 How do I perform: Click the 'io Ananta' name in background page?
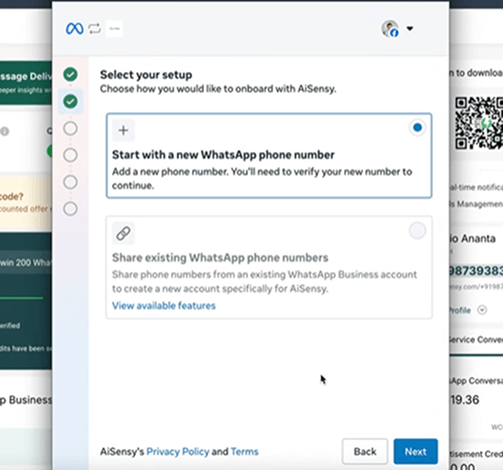[x=473, y=239]
